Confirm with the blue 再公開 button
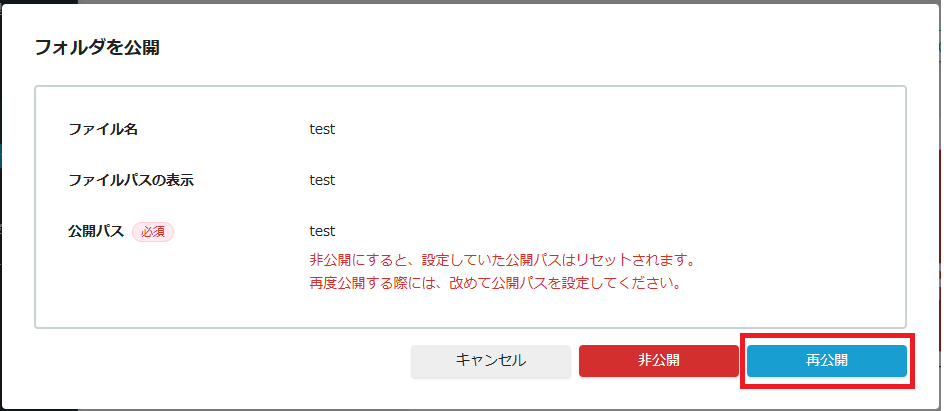944x411 pixels. [826, 361]
